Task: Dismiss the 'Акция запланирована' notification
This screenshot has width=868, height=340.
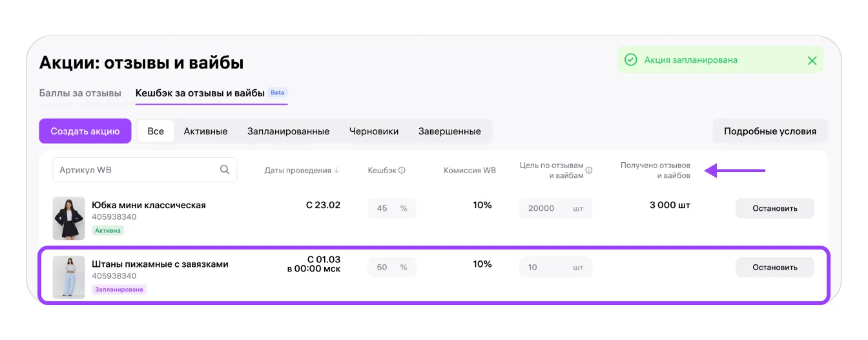Action: click(x=812, y=60)
